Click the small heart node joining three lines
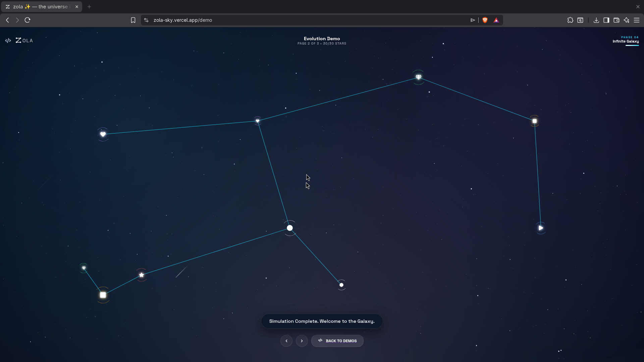The width and height of the screenshot is (644, 362). [258, 121]
